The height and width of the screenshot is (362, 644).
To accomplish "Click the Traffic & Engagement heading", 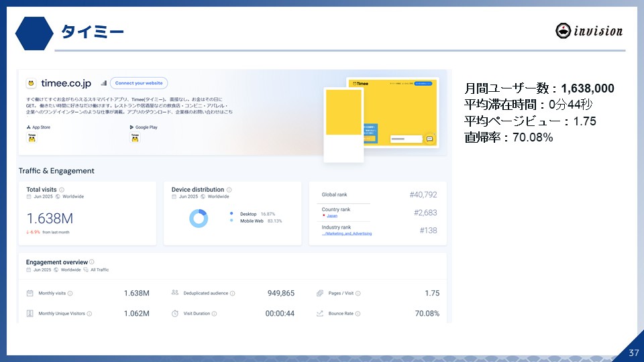I will coord(56,171).
